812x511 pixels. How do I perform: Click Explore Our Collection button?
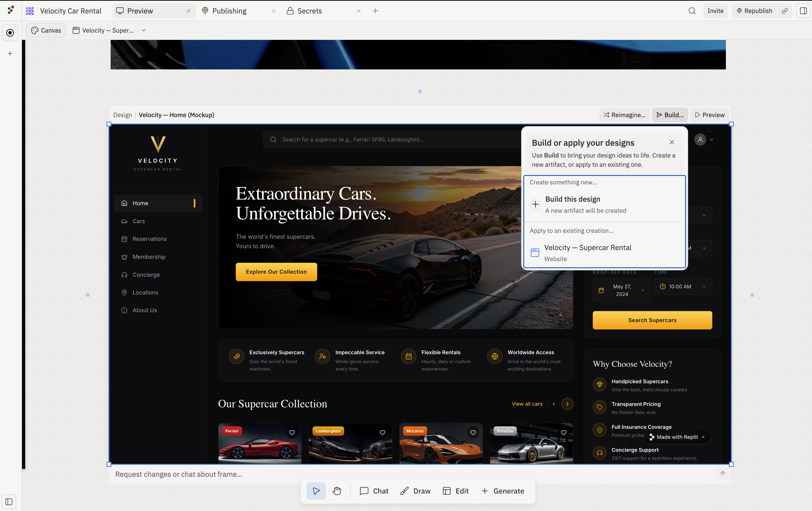point(276,272)
